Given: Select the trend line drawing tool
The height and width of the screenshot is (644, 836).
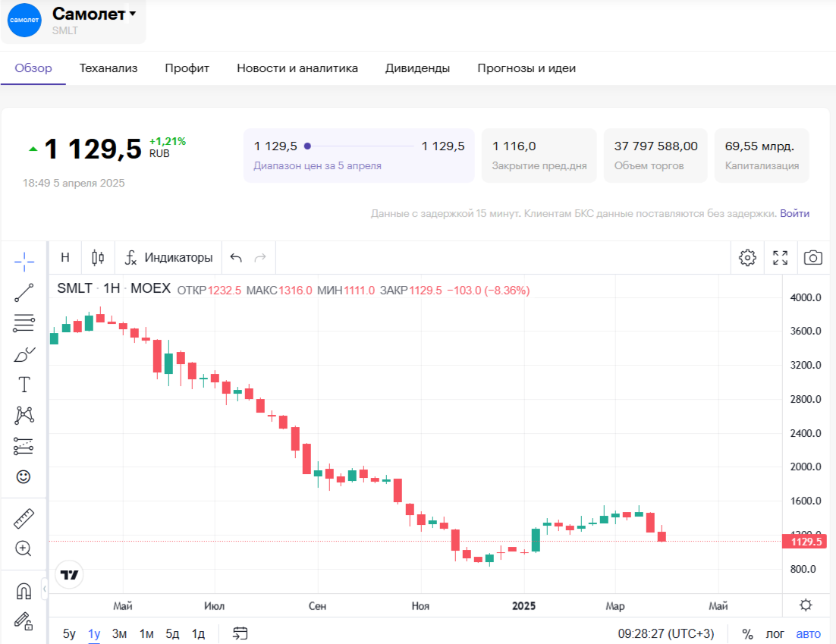Looking at the screenshot, I should (x=24, y=293).
